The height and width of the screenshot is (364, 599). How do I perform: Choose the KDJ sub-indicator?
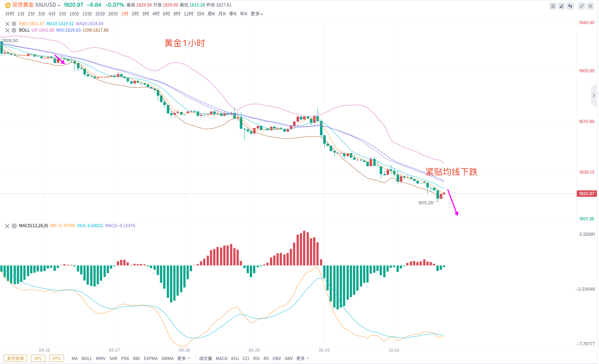click(235, 358)
